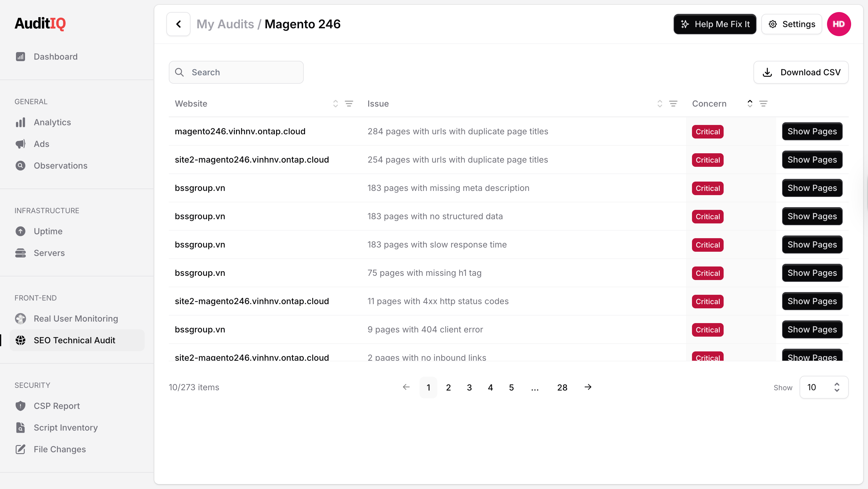Click the My Audits breadcrumb link
868x489 pixels.
(x=225, y=24)
